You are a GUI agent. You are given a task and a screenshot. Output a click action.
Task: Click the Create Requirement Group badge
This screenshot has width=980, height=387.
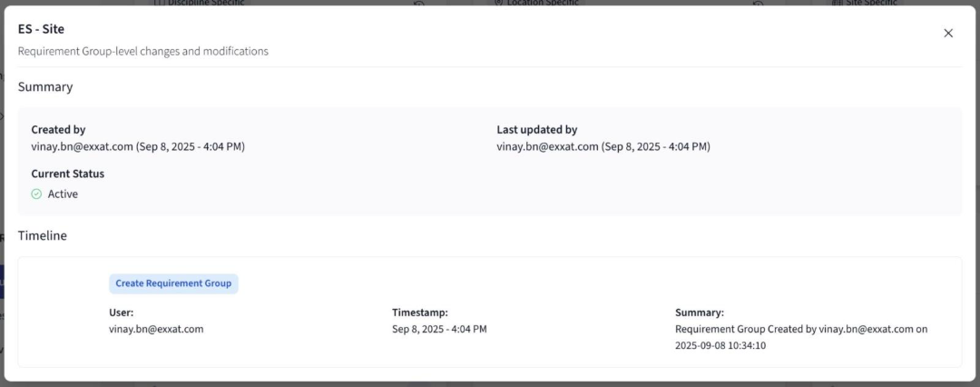(173, 283)
